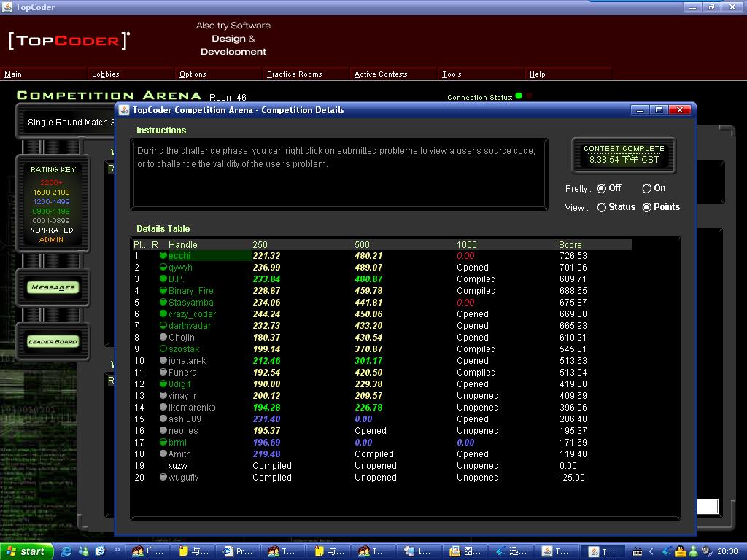Switch to Pr... taskbar window
747x560 pixels.
[x=239, y=551]
